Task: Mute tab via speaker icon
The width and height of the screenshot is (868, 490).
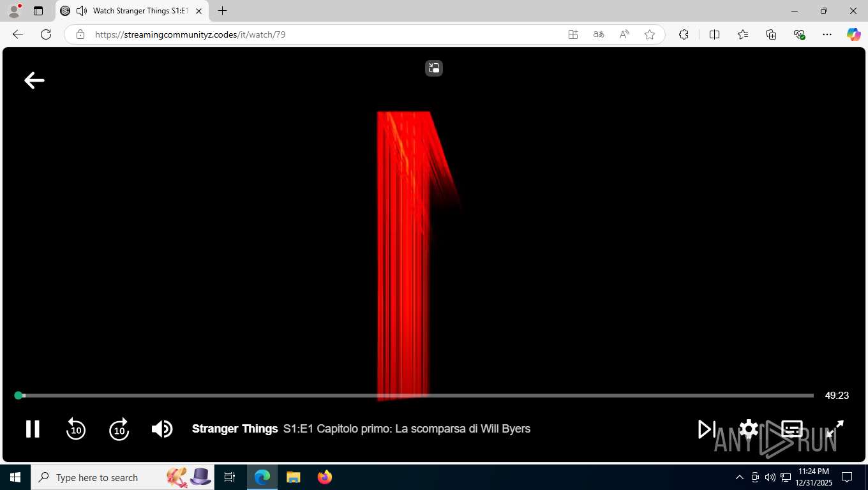Action: coord(82,11)
